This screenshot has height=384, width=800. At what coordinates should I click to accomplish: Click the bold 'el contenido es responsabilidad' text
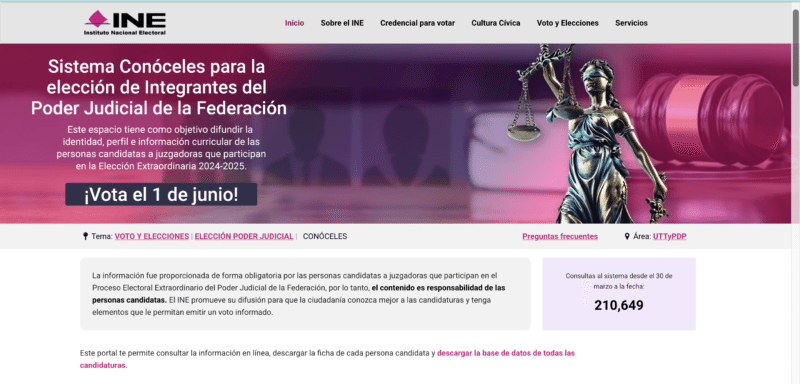coord(298,294)
